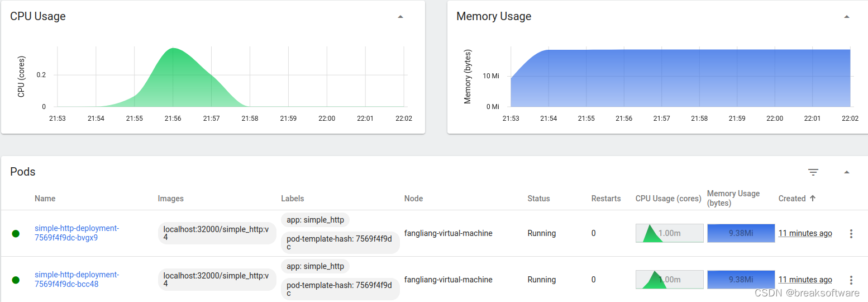868x302 pixels.
Task: Click '11 minutes ago' for pod bvgx9
Action: tap(805, 233)
